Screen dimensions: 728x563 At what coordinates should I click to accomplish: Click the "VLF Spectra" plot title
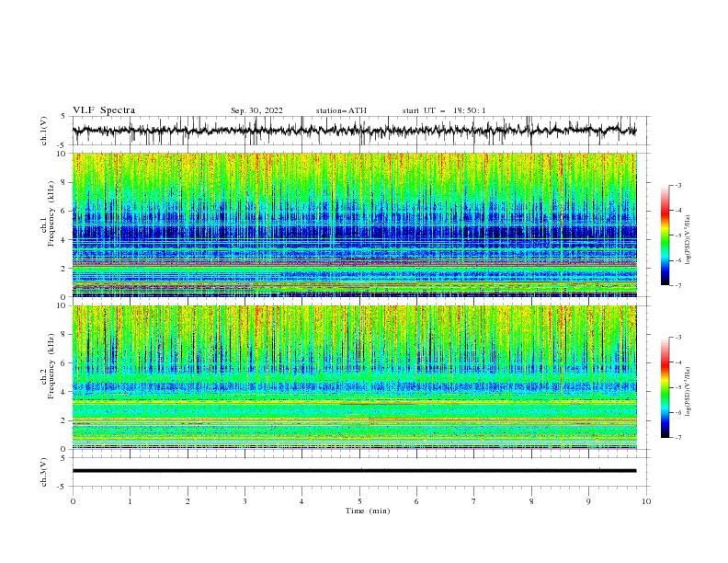[x=104, y=110]
